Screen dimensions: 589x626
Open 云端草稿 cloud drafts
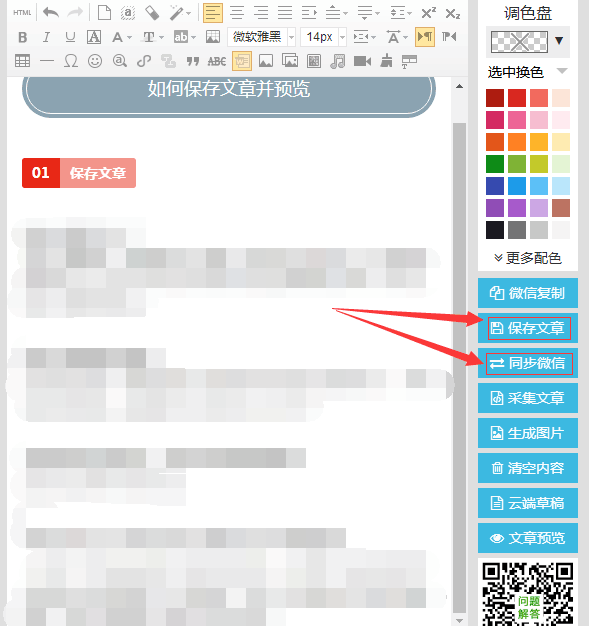tap(528, 503)
